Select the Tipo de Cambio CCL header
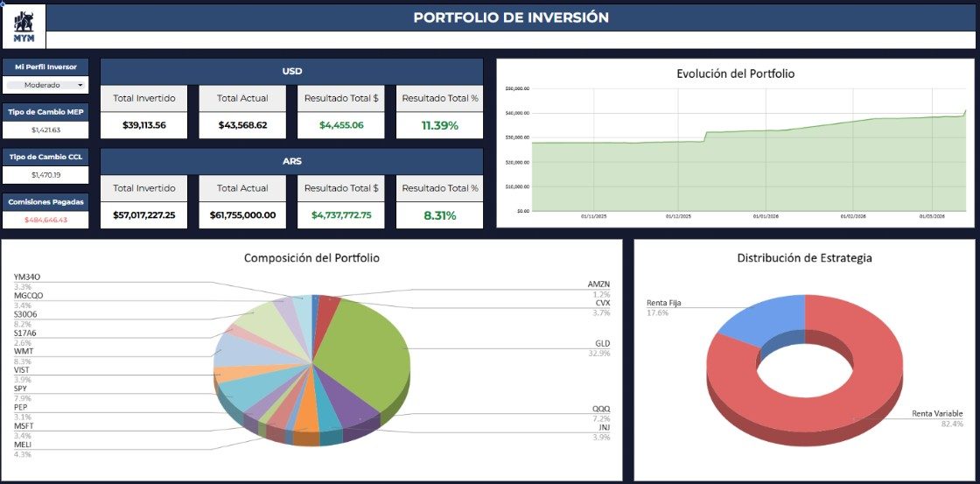Image resolution: width=980 pixels, height=484 pixels. (45, 157)
